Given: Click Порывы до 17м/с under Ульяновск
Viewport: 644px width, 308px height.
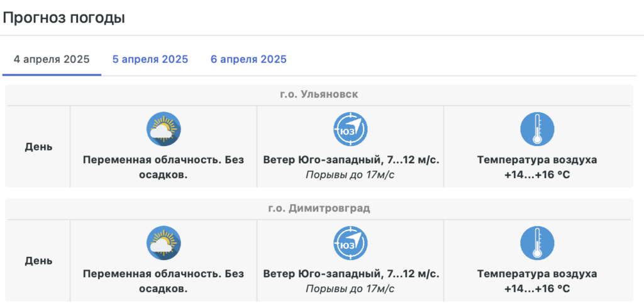Looking at the screenshot, I should coord(350,174).
